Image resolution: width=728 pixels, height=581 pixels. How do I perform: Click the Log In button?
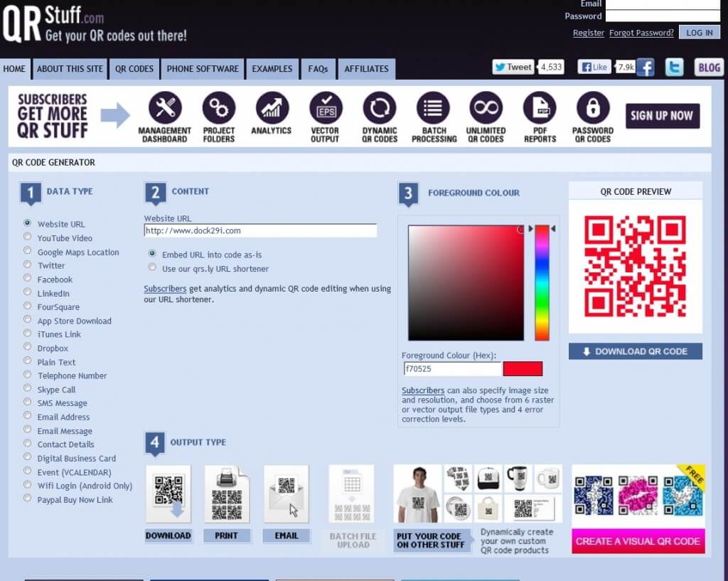(700, 33)
